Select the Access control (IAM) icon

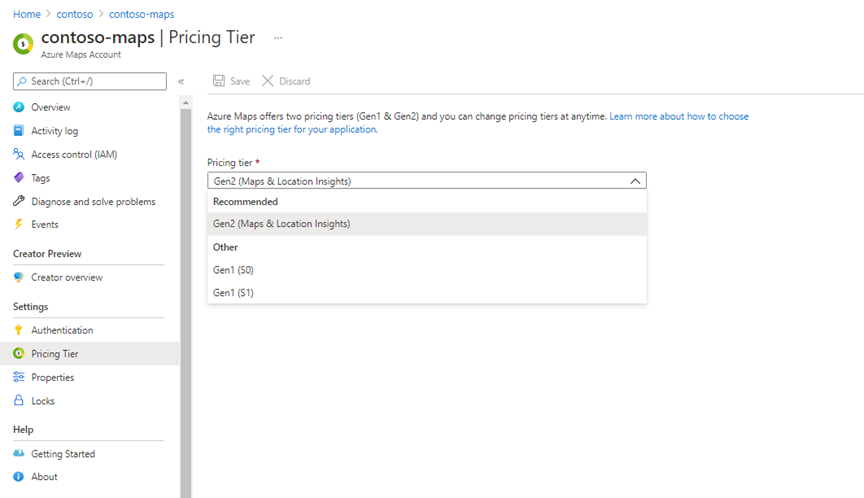(x=18, y=154)
